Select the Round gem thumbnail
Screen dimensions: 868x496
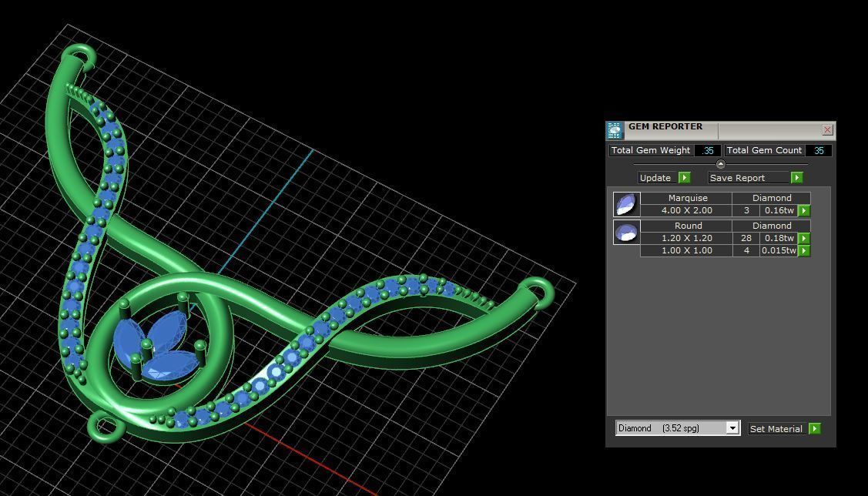[x=627, y=232]
